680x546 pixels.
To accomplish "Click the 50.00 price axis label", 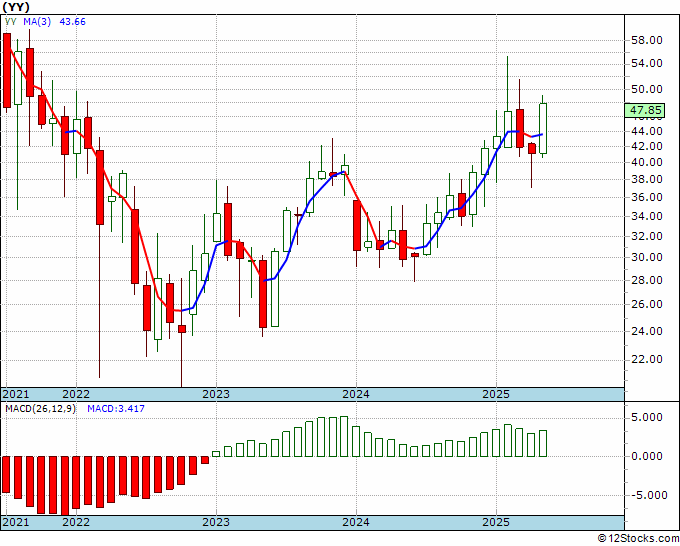I will tap(646, 89).
